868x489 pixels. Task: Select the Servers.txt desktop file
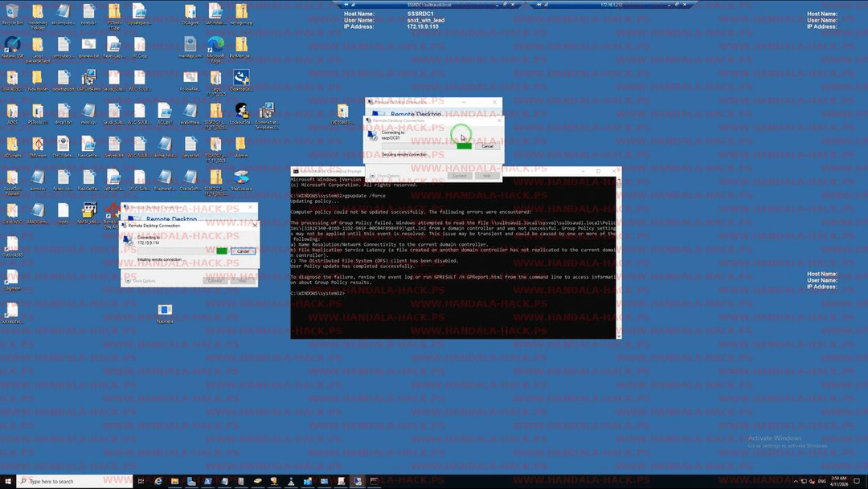(x=114, y=147)
